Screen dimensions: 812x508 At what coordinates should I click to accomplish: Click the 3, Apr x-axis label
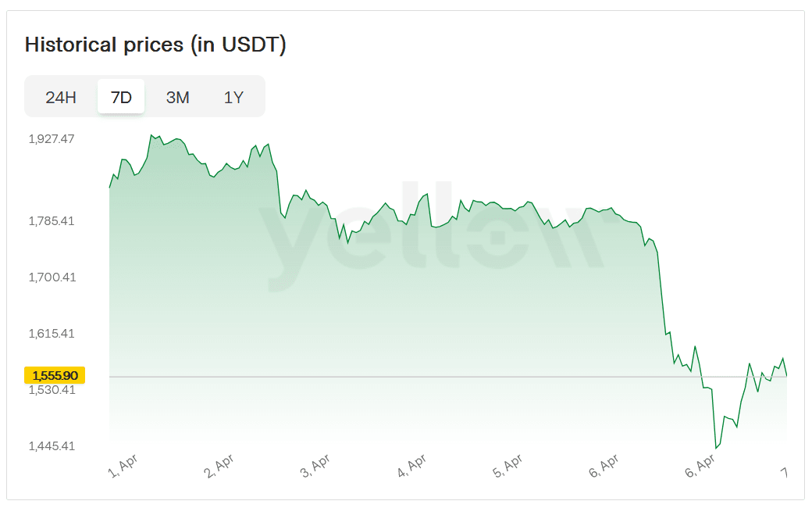(x=315, y=467)
